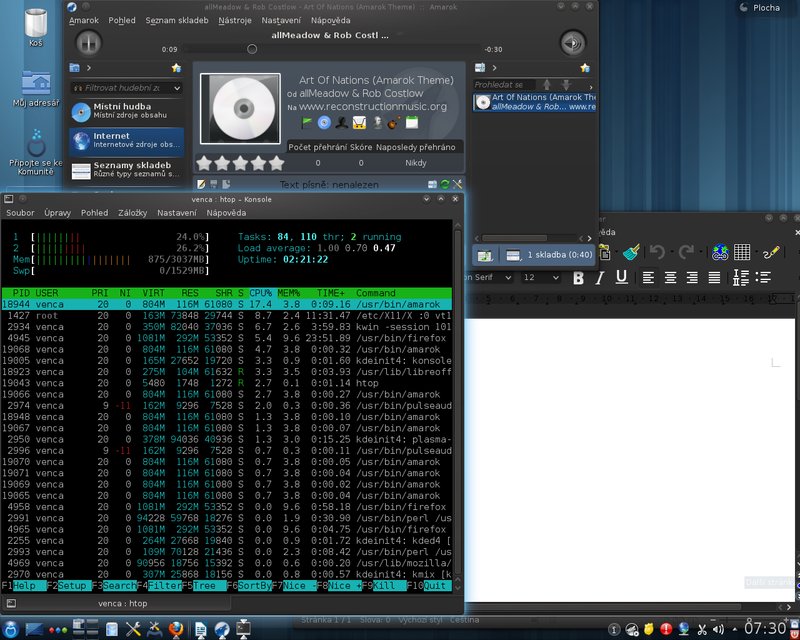Open Amarok's Nápověda menu

(331, 20)
